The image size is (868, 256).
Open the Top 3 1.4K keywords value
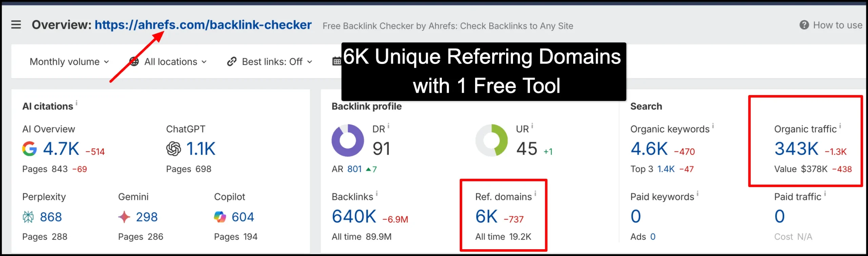pos(666,169)
